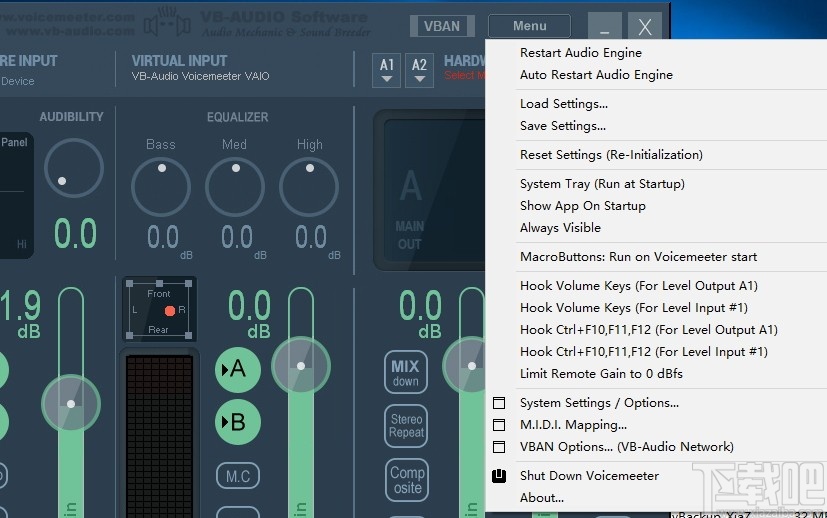Click window icon beside System Settings / Options
827x518 pixels.
499,403
